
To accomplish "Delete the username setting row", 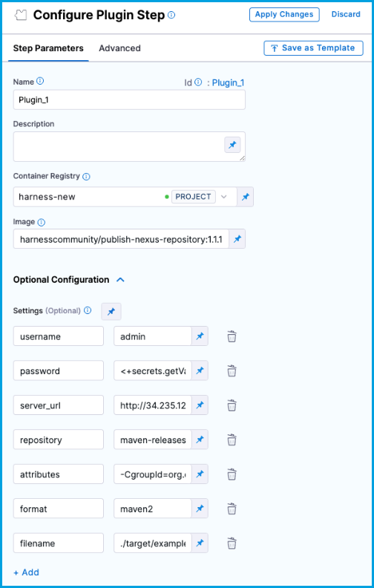I will click(232, 336).
